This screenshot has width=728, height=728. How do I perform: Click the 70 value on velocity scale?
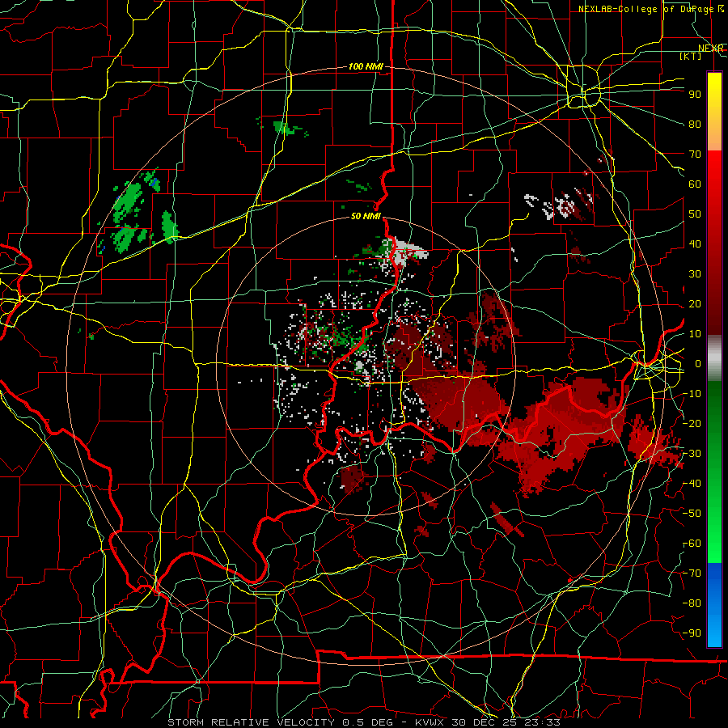pyautogui.click(x=695, y=154)
